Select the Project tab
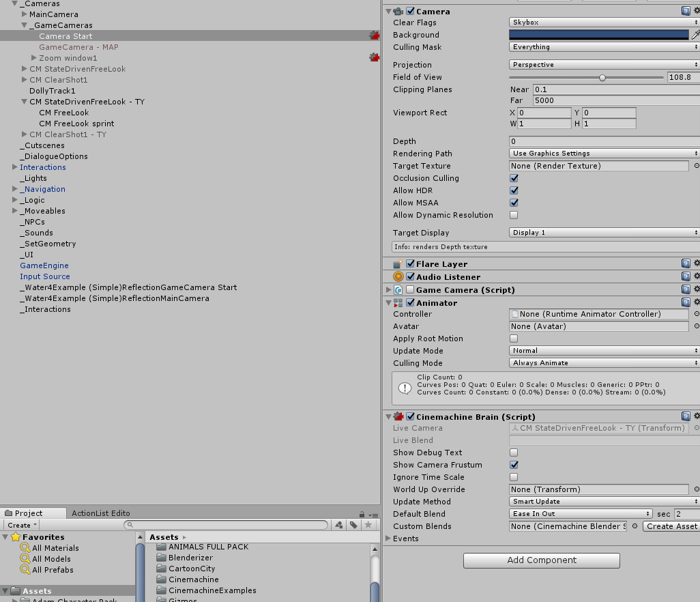The width and height of the screenshot is (700, 602). tap(29, 513)
